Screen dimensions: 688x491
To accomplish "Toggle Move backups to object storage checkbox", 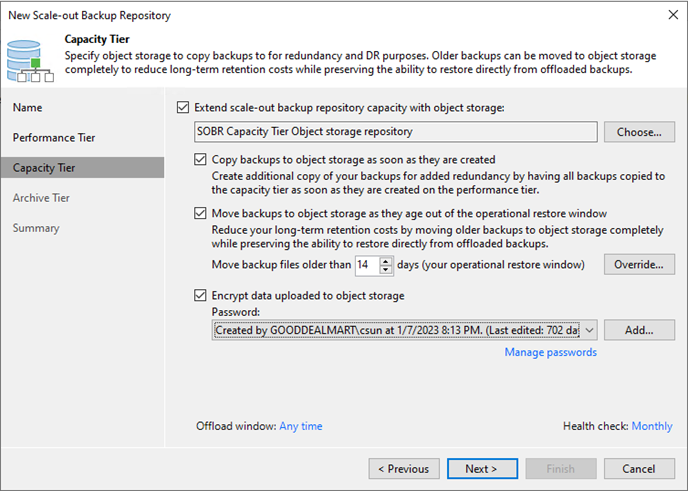I will [x=200, y=213].
